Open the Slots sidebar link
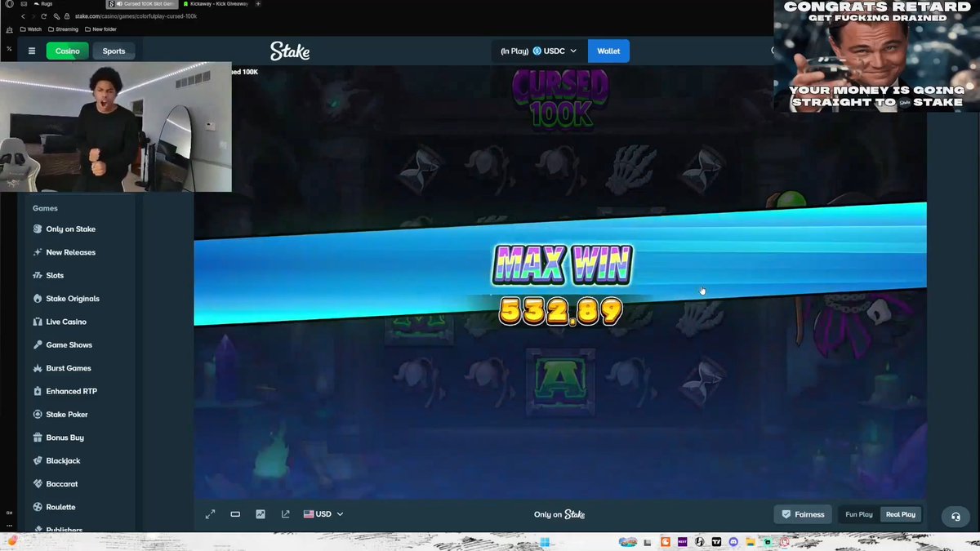The image size is (980, 551). [x=55, y=275]
